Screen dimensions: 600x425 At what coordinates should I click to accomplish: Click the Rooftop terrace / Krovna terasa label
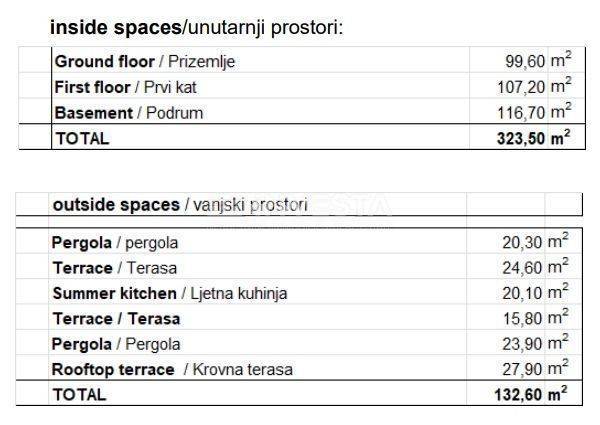pyautogui.click(x=172, y=370)
